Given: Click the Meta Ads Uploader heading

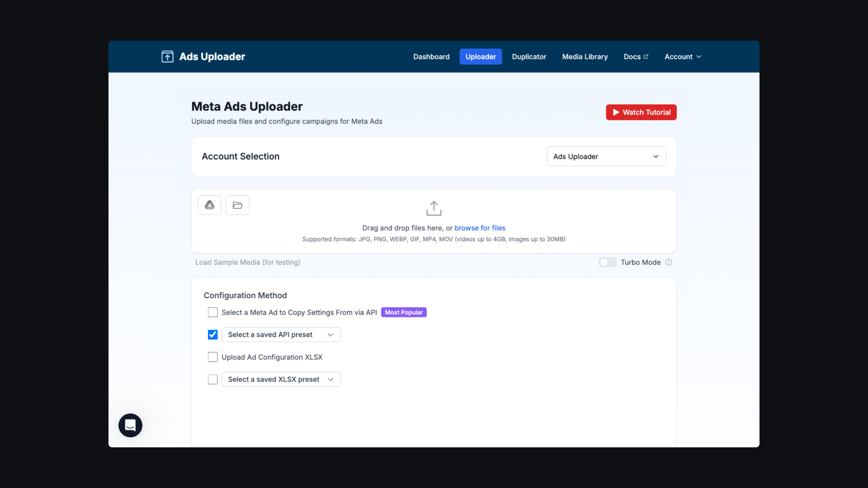Looking at the screenshot, I should 247,106.
